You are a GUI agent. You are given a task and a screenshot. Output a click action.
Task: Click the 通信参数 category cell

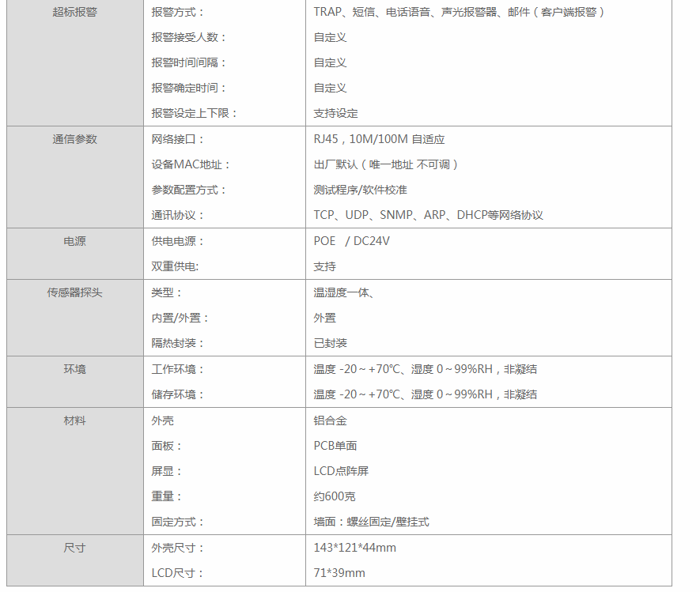(x=75, y=140)
